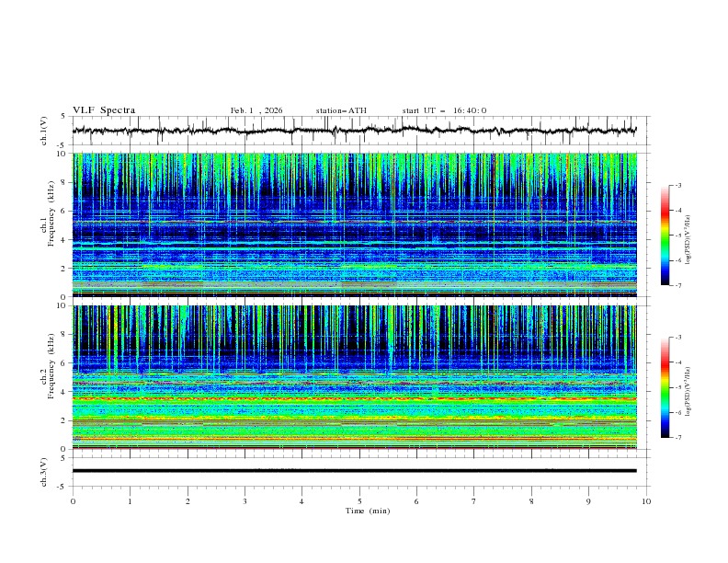
Task: Click the "Time (min)" axis title
Action: tap(368, 511)
